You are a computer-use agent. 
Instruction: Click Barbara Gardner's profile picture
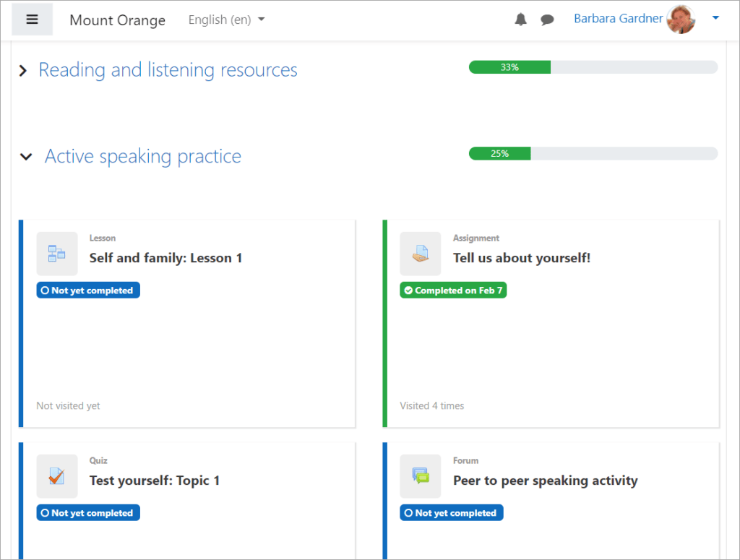pyautogui.click(x=681, y=19)
